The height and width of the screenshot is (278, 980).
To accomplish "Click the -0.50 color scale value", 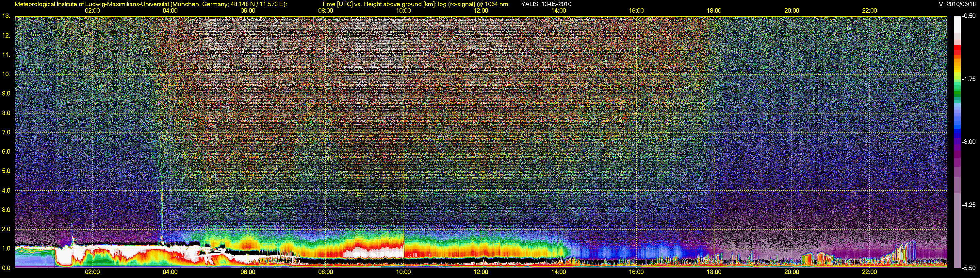I will point(969,16).
